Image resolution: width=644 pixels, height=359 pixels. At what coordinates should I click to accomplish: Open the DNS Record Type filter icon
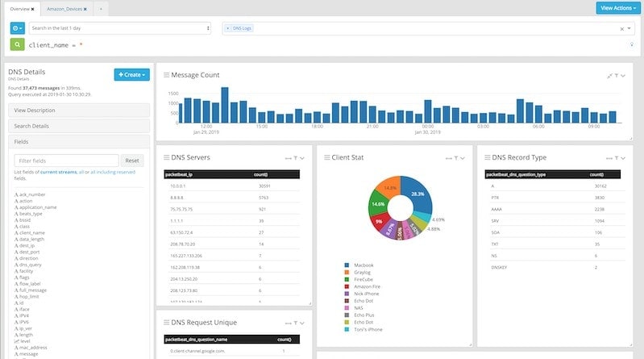[616, 158]
